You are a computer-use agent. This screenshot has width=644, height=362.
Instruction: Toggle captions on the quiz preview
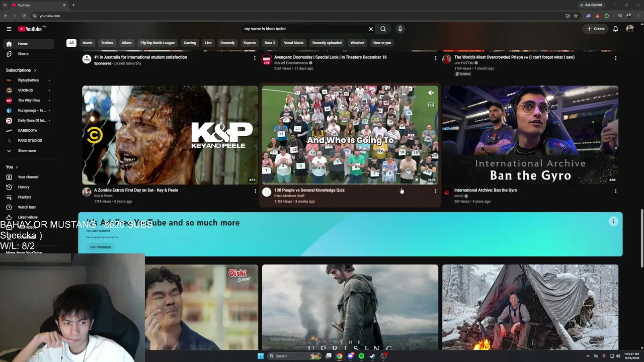tap(431, 105)
